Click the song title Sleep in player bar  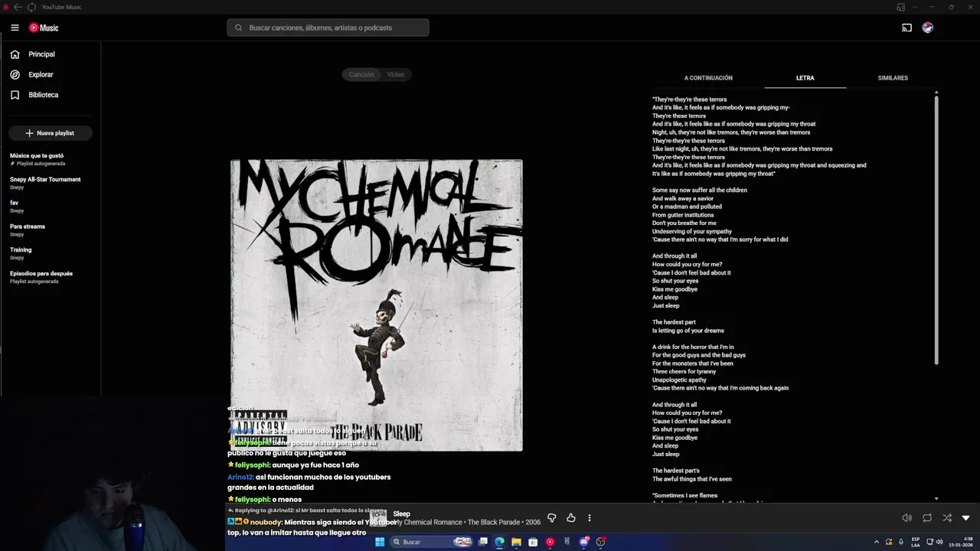click(x=401, y=514)
